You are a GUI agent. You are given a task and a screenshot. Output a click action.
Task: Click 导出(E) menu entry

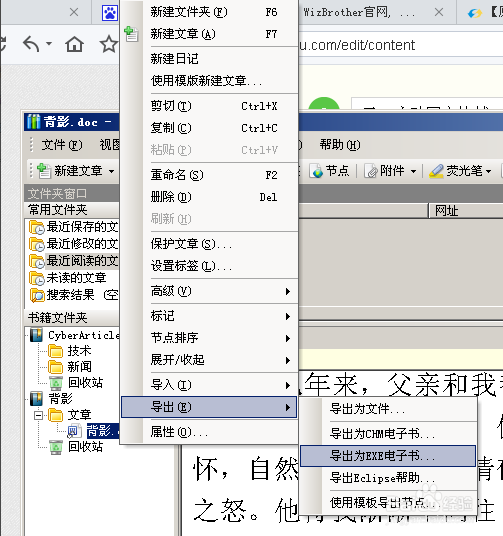(x=209, y=407)
